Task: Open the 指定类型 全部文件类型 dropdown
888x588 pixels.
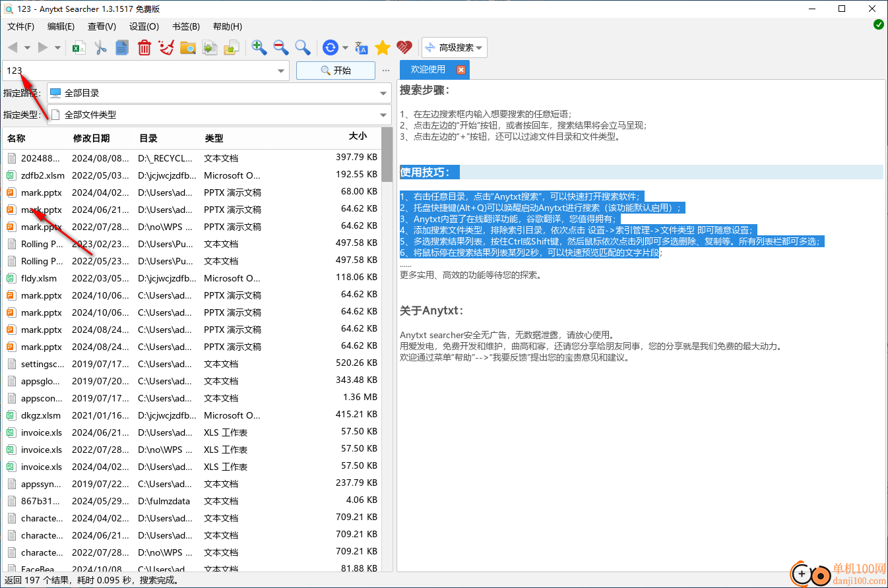Action: tap(219, 114)
